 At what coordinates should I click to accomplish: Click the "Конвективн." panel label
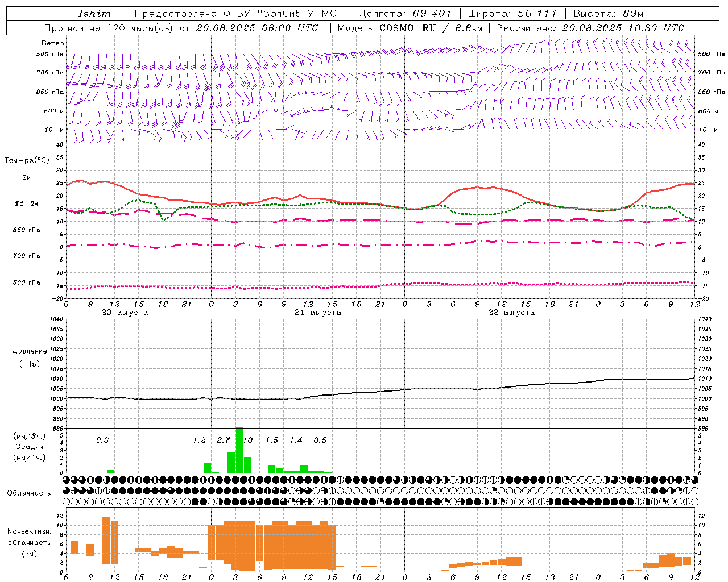(x=29, y=531)
